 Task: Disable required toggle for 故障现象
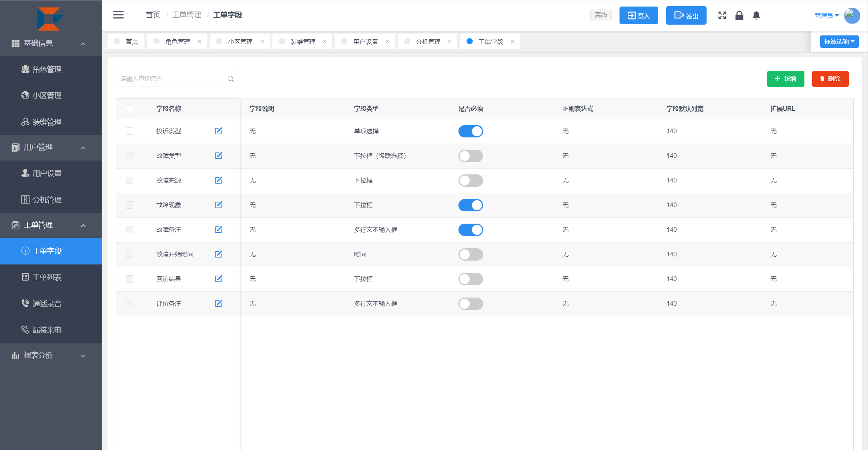pyautogui.click(x=470, y=205)
